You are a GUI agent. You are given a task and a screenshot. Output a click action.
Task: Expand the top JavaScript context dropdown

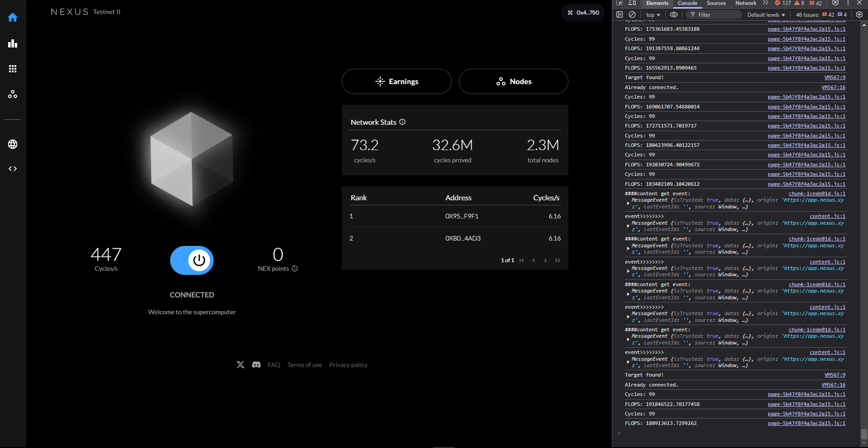click(653, 15)
